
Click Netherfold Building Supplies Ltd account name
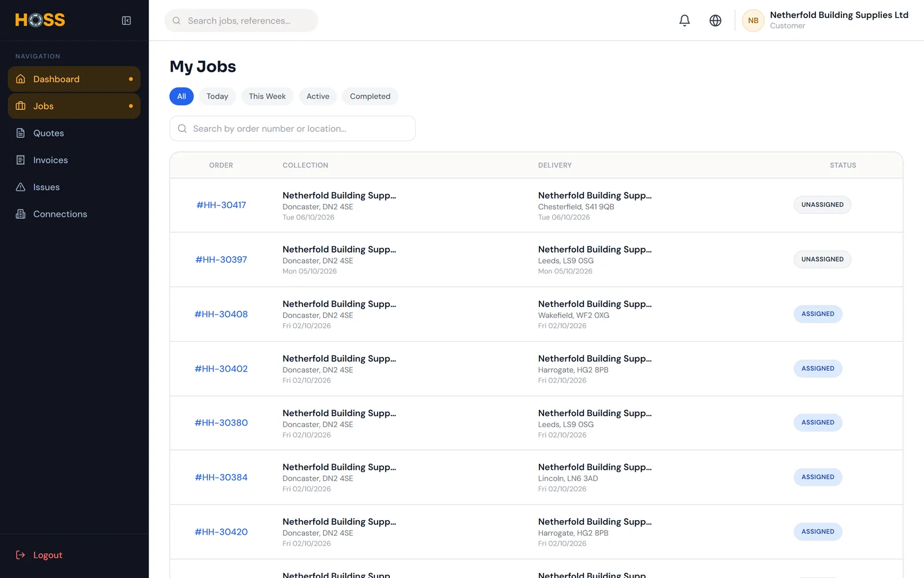coord(839,15)
